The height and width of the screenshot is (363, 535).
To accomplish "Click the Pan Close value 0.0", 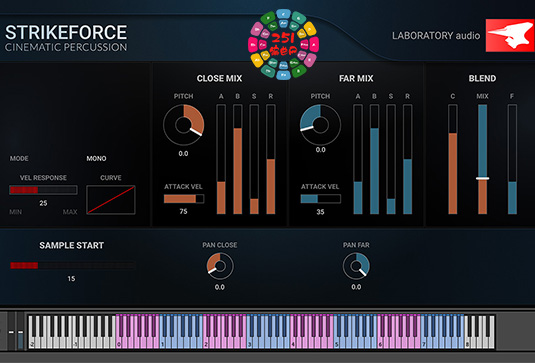I will click(x=220, y=287).
